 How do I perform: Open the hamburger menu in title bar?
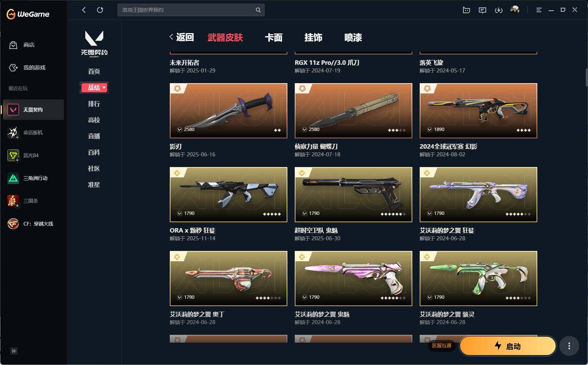[539, 10]
